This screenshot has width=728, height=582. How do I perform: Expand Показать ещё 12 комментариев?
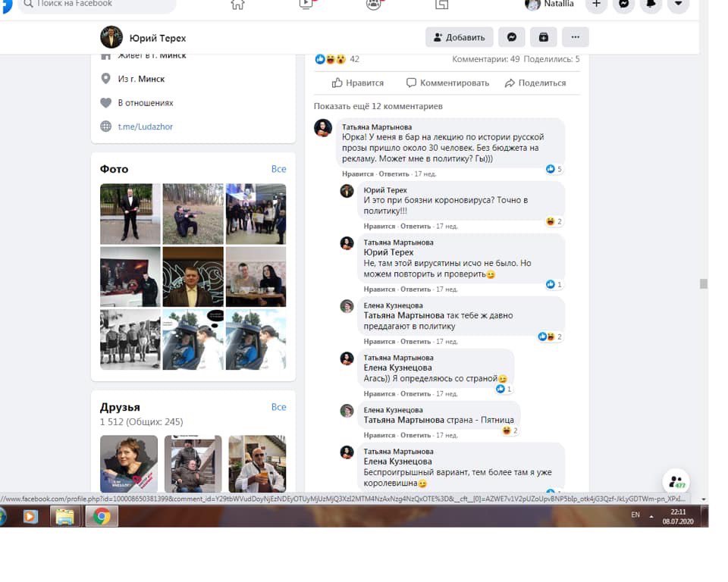click(378, 106)
